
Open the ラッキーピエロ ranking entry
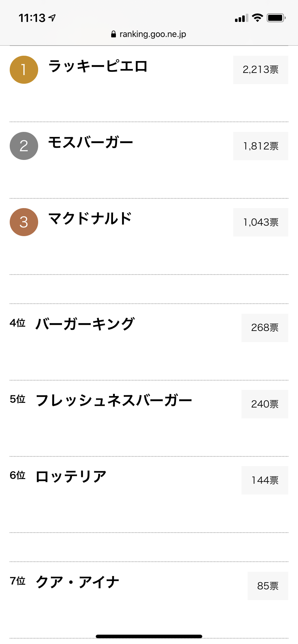(98, 66)
